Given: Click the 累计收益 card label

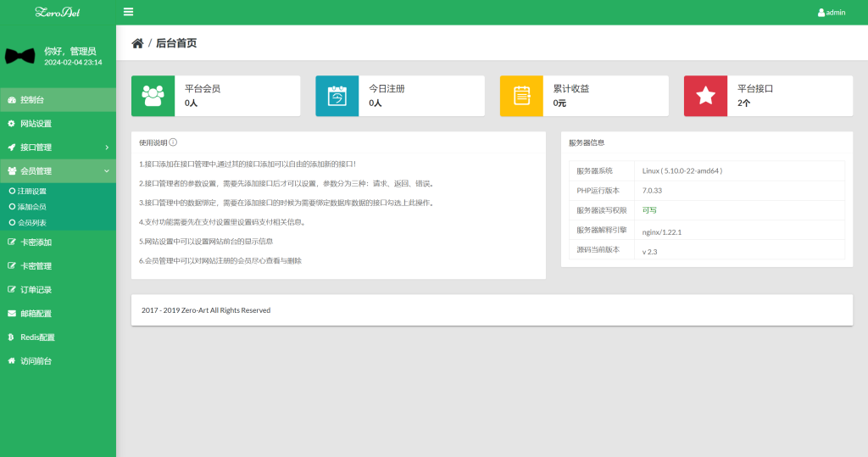Looking at the screenshot, I should pyautogui.click(x=571, y=89).
